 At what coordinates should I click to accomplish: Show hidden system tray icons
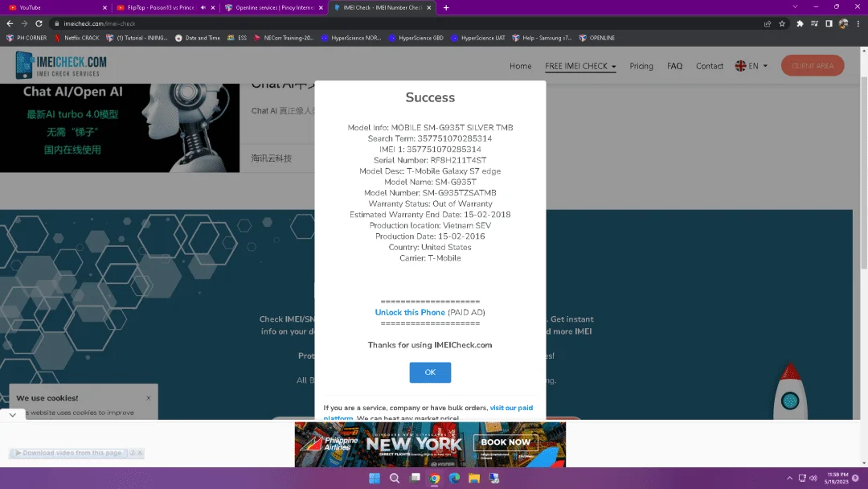pos(789,478)
